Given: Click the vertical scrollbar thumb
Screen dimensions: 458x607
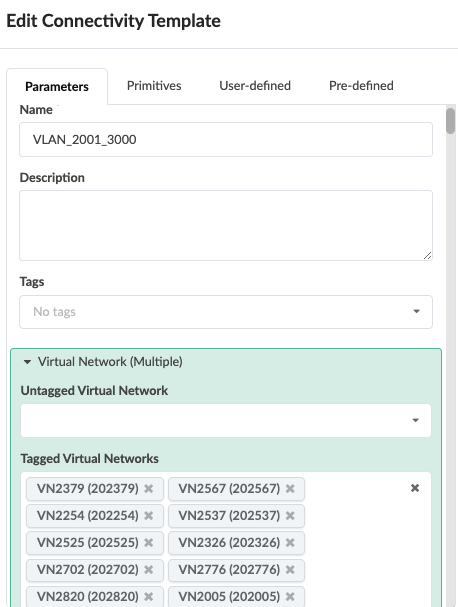Looking at the screenshot, I should (450, 121).
